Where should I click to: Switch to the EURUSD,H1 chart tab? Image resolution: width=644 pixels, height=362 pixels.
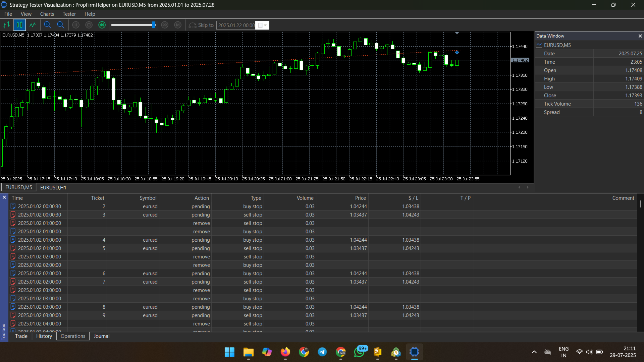tap(53, 187)
